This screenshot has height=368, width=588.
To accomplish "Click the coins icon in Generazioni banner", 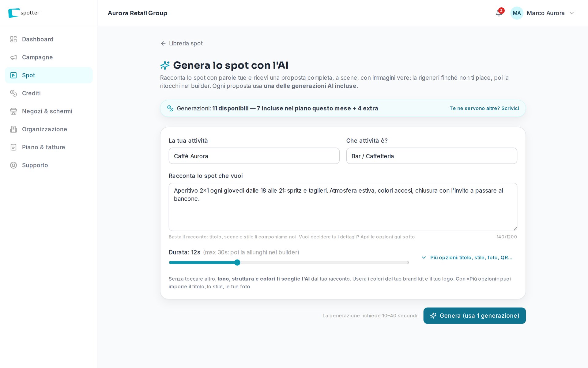I will coord(170,108).
